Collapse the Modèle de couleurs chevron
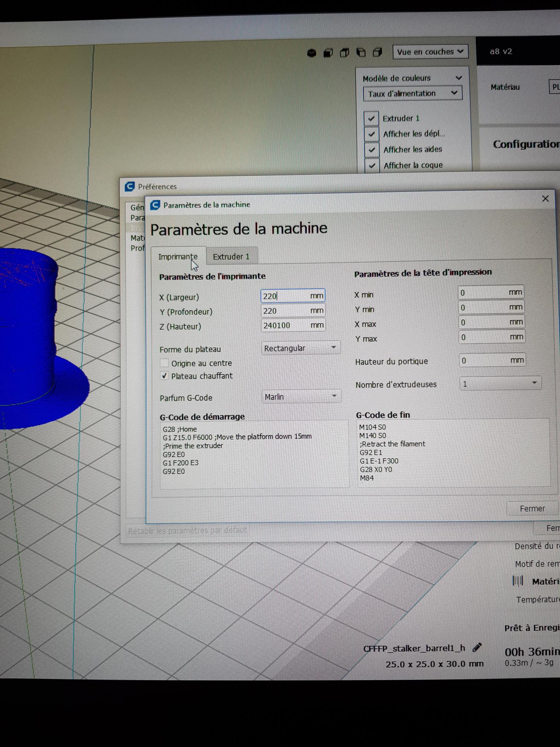 (459, 78)
